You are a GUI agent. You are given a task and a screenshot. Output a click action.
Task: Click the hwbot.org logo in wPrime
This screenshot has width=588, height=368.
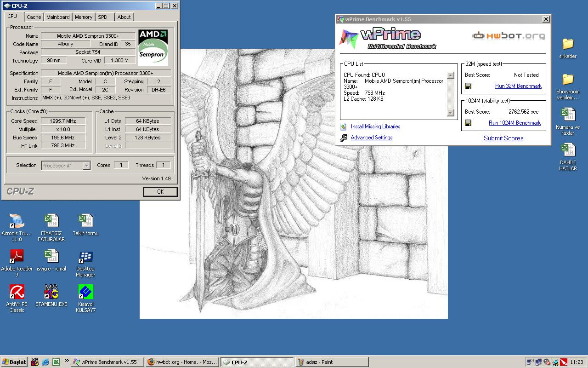(509, 35)
